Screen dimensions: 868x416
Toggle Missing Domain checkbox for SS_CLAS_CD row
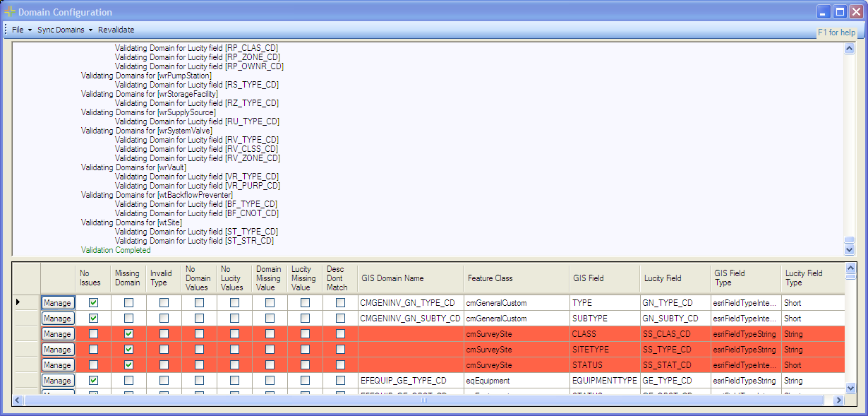[x=128, y=334]
